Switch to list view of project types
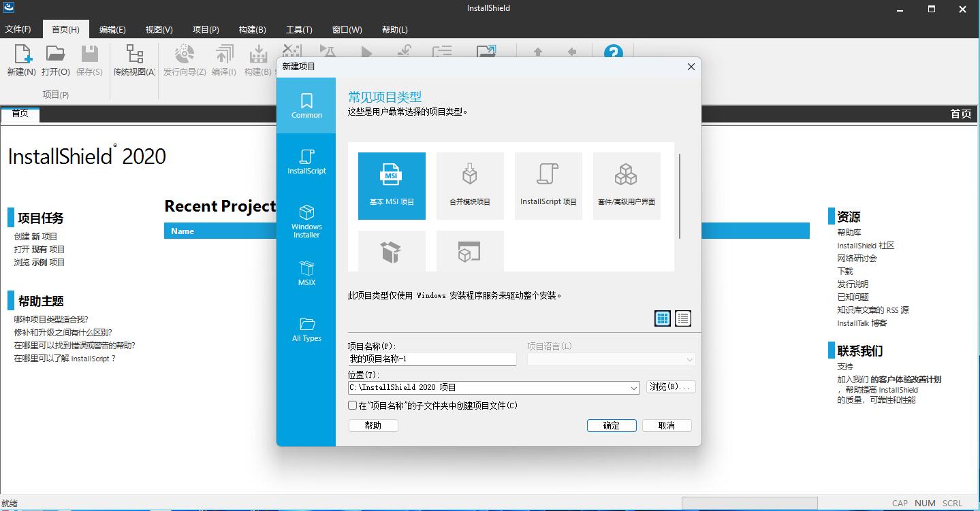 click(683, 318)
